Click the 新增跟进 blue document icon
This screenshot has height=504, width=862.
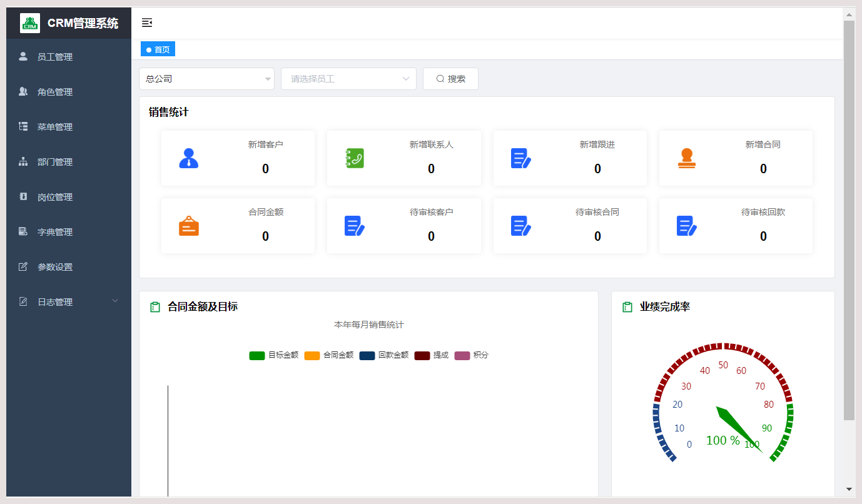pos(521,158)
